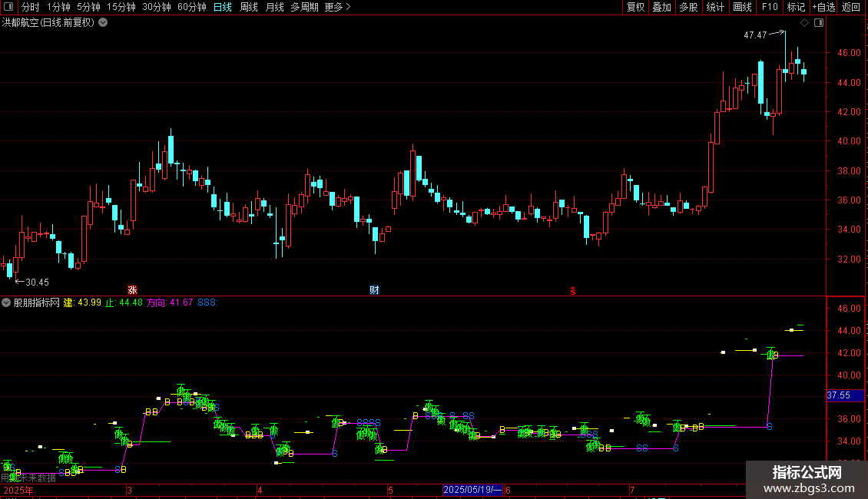
Task: Switch to the 月线 monthly chart tab
Action: (x=274, y=7)
